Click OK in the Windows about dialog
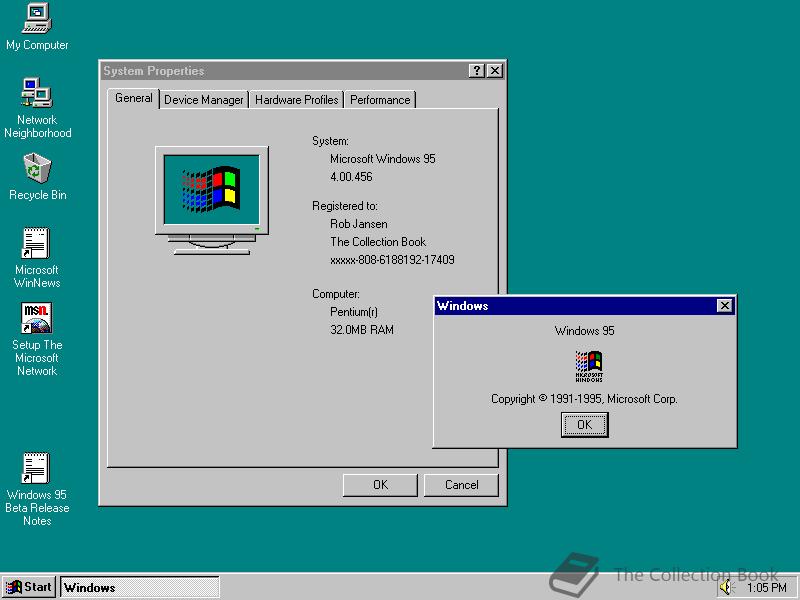This screenshot has width=800, height=600. [x=584, y=424]
